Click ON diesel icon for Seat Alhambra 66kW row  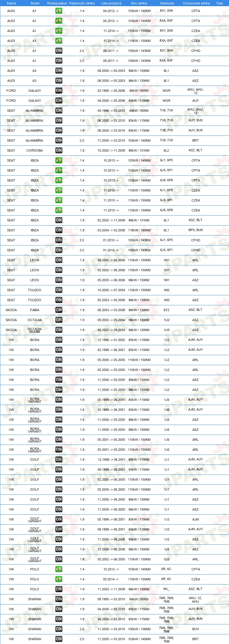tap(59, 111)
